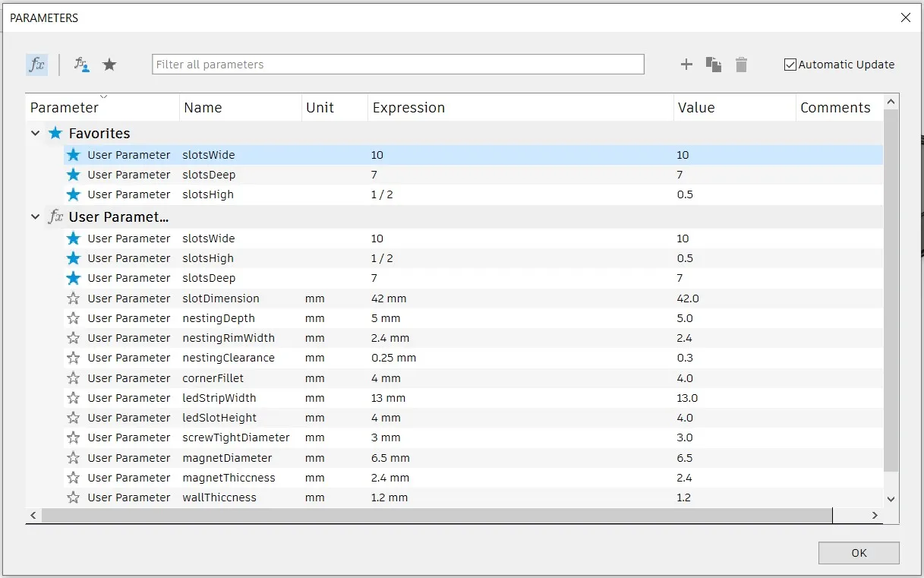Toggle favorite star for magnetDiameter

[x=74, y=458]
